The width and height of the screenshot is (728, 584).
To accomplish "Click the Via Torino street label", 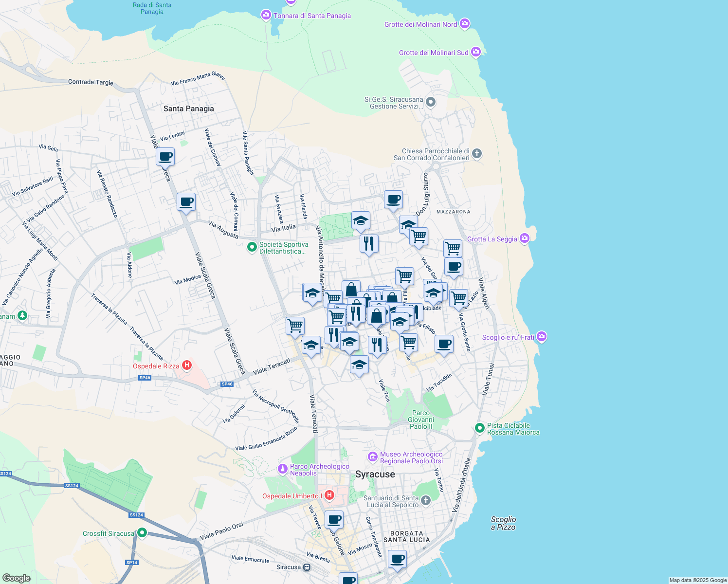I will pyautogui.click(x=439, y=480).
